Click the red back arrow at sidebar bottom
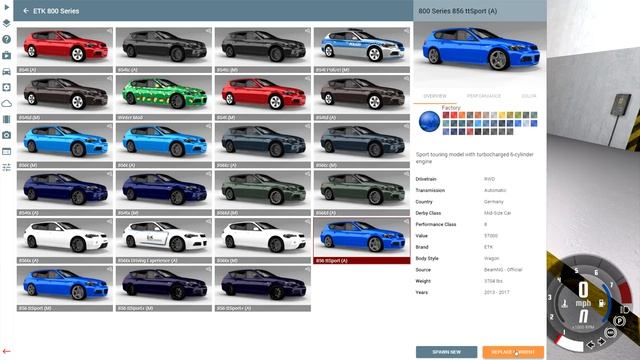Viewport: 640px width, 360px height. pos(7,351)
